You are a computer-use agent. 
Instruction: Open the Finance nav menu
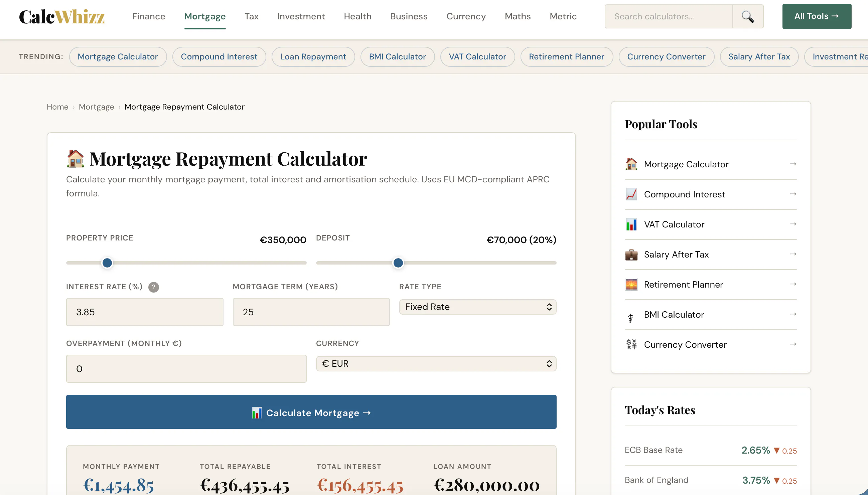tap(149, 16)
